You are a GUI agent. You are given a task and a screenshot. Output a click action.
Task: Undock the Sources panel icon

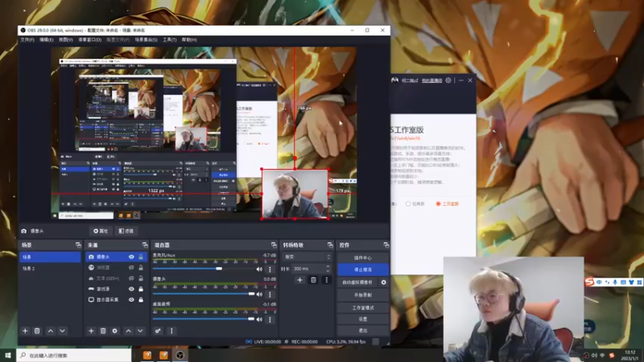(x=145, y=245)
